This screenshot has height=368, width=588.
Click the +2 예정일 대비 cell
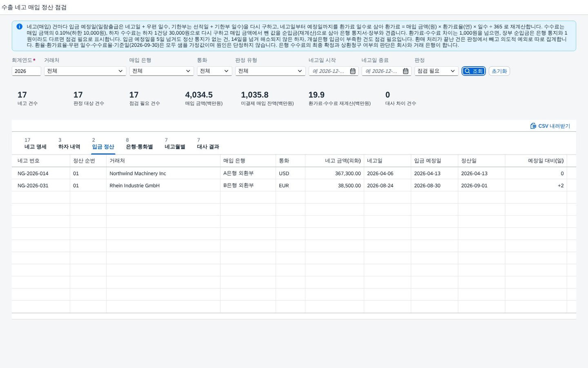(536, 186)
